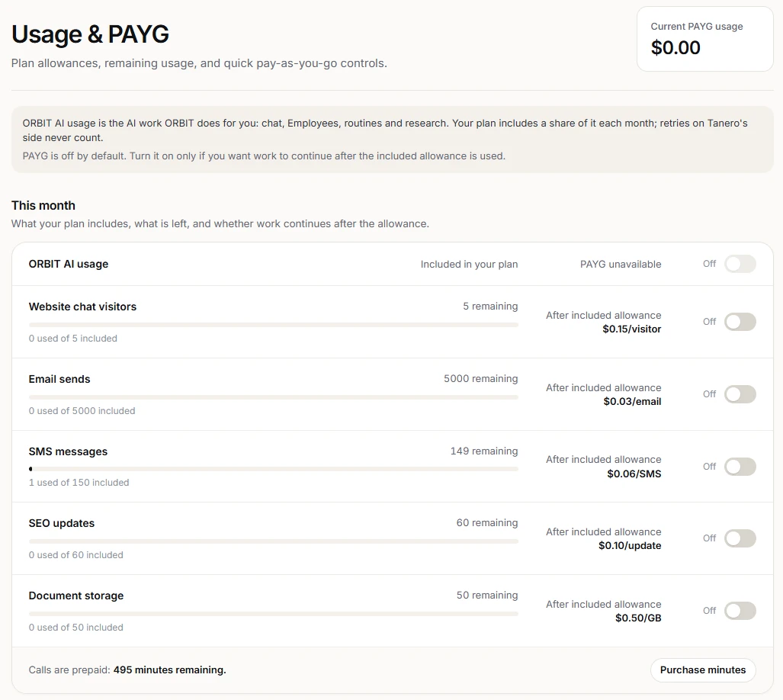This screenshot has height=700, width=783.
Task: Click "0 used of 5 included" text
Action: pyautogui.click(x=73, y=339)
